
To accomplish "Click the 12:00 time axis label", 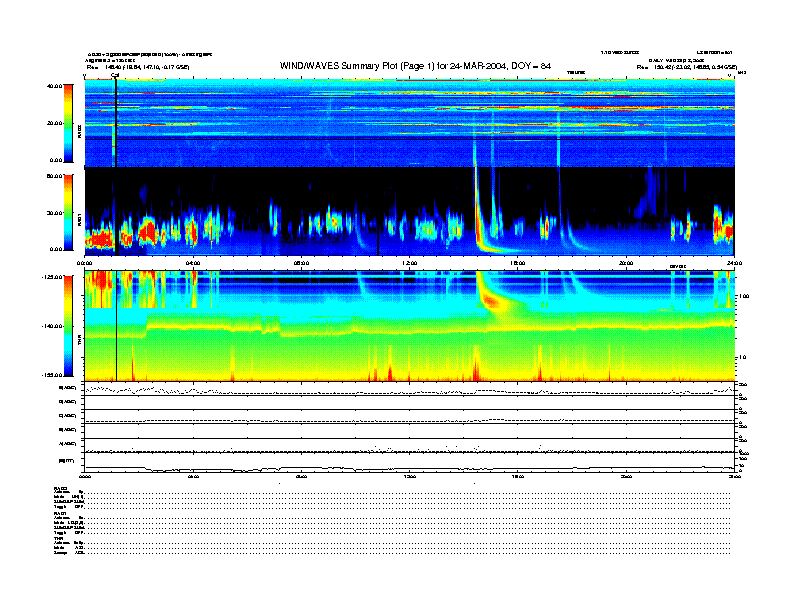I will point(409,263).
